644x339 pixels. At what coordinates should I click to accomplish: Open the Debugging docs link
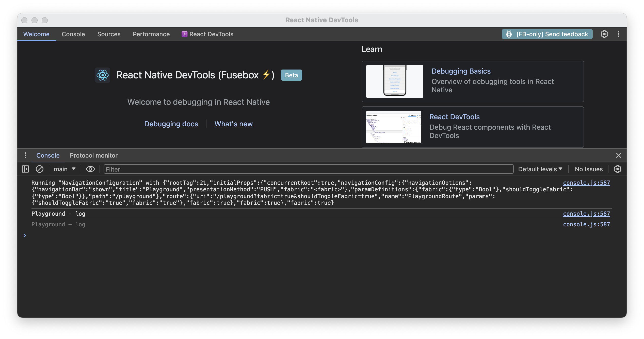click(x=171, y=124)
